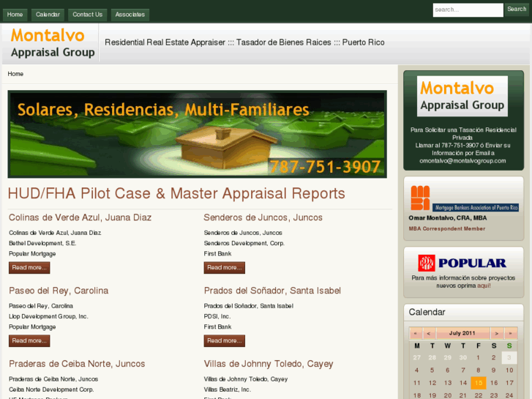Go to next month in calendar
This screenshot has width=532, height=399.
coord(496,333)
